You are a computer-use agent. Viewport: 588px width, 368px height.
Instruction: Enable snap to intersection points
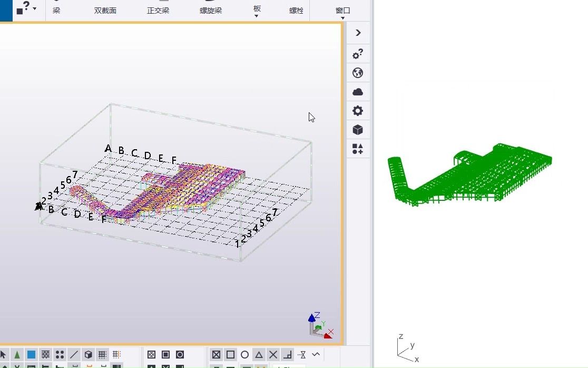click(272, 355)
